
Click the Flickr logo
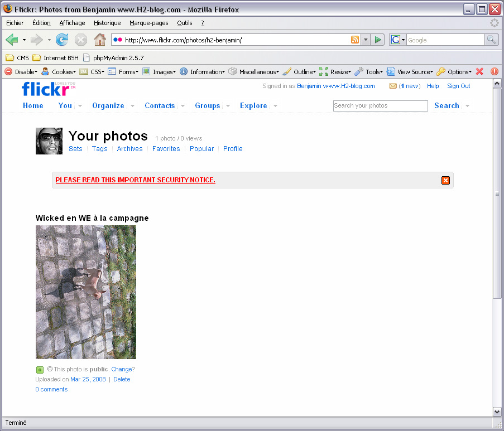pos(48,89)
